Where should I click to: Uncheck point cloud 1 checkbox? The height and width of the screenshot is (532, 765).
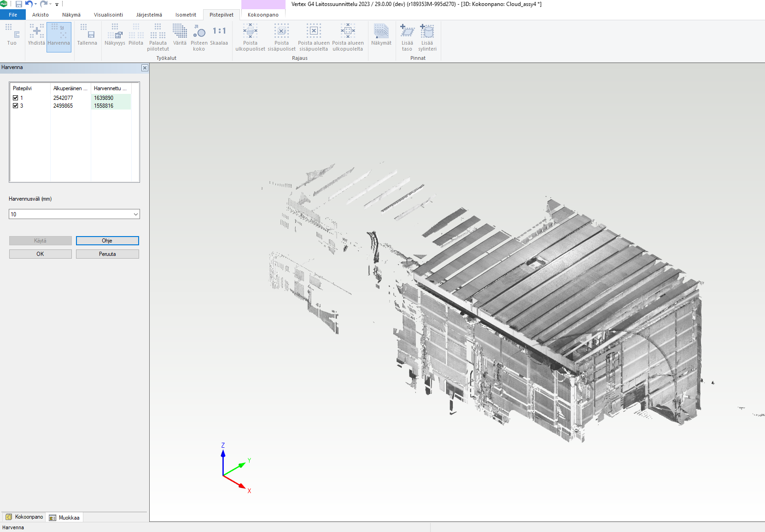(x=16, y=98)
